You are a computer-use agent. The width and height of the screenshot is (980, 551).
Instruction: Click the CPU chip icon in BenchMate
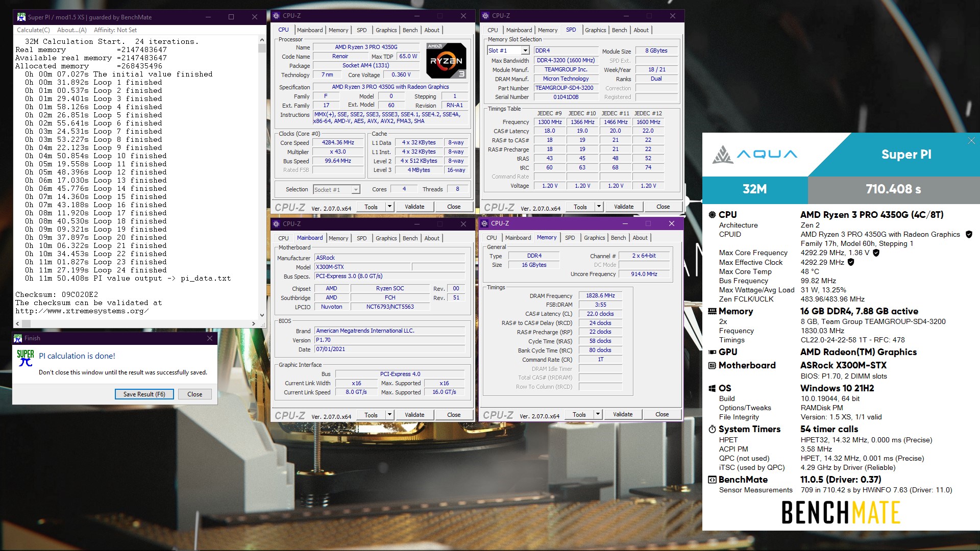(x=712, y=215)
